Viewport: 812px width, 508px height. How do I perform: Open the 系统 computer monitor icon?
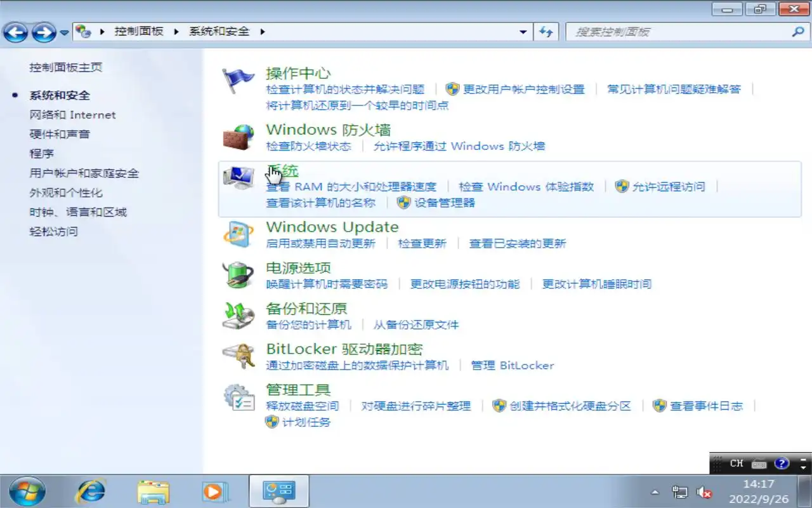pos(239,178)
